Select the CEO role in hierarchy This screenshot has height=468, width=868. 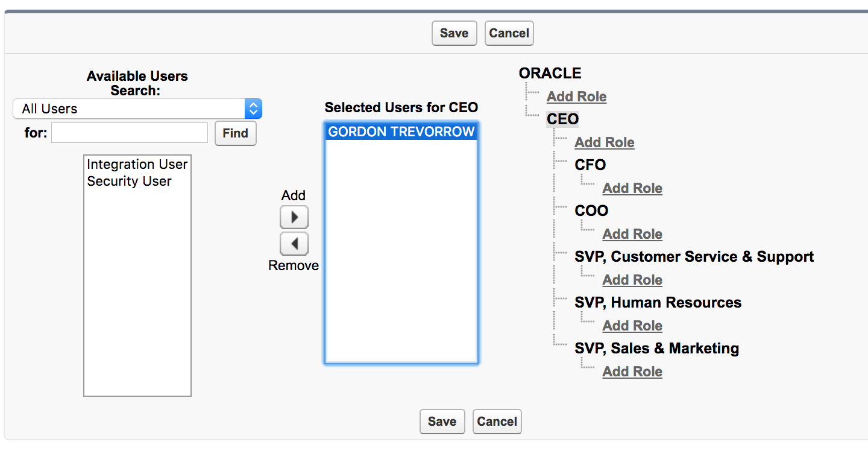(562, 119)
